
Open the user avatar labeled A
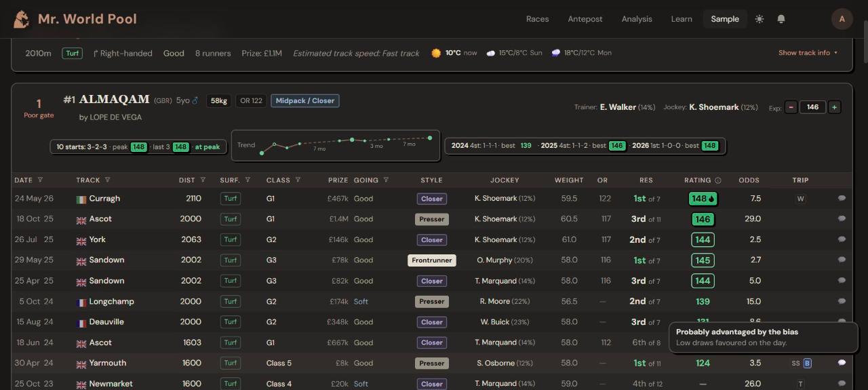[x=842, y=19]
